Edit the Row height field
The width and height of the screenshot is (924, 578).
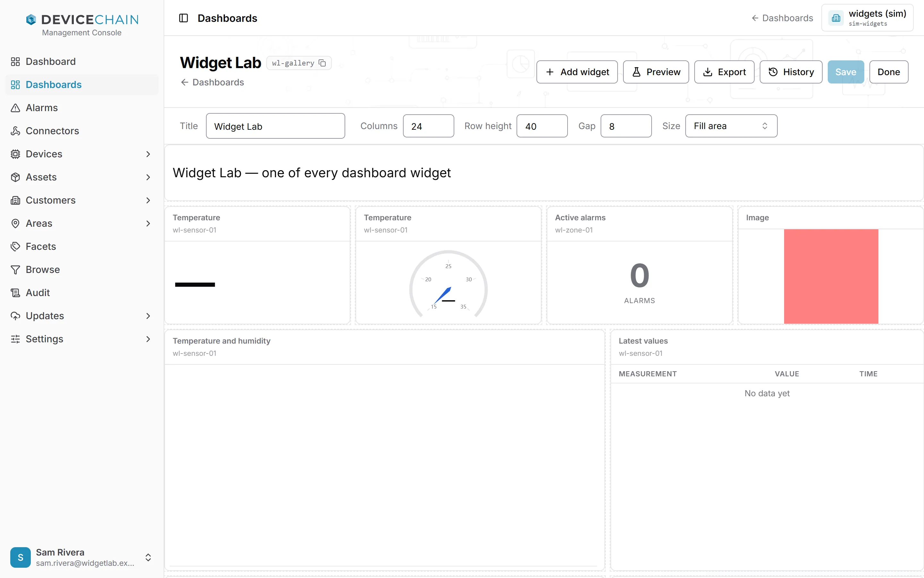click(542, 126)
